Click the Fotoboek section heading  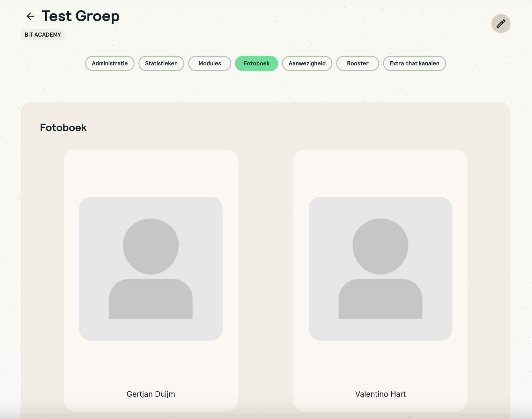click(63, 128)
